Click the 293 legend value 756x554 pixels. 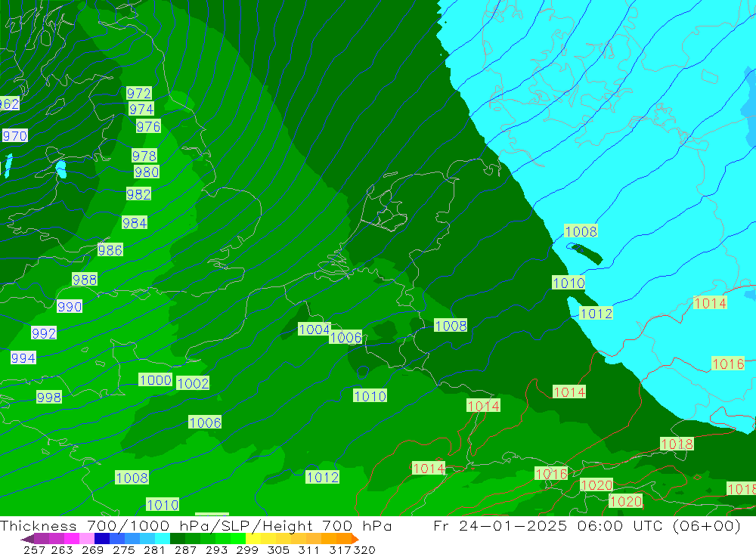pos(216,549)
